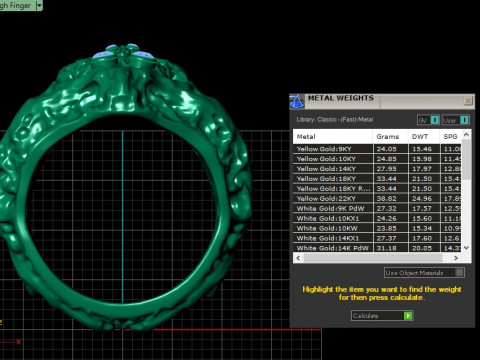Sort by the Grams column header
Viewport: 480px width, 360px height.
tap(390, 137)
